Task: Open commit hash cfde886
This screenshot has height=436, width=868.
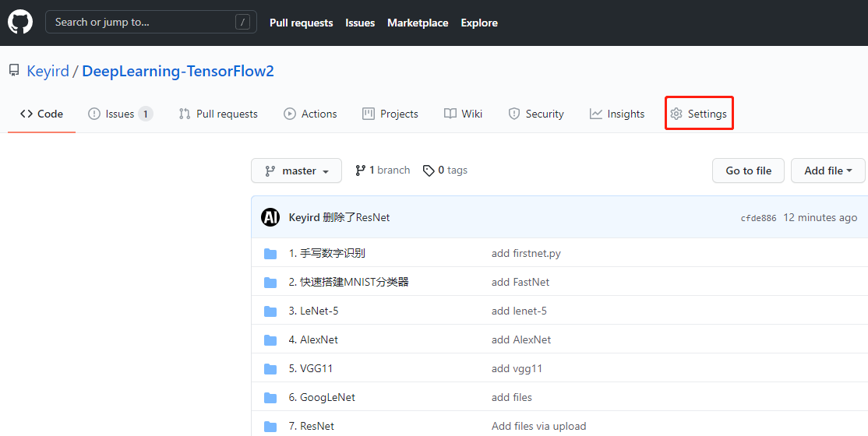Action: [x=758, y=218]
